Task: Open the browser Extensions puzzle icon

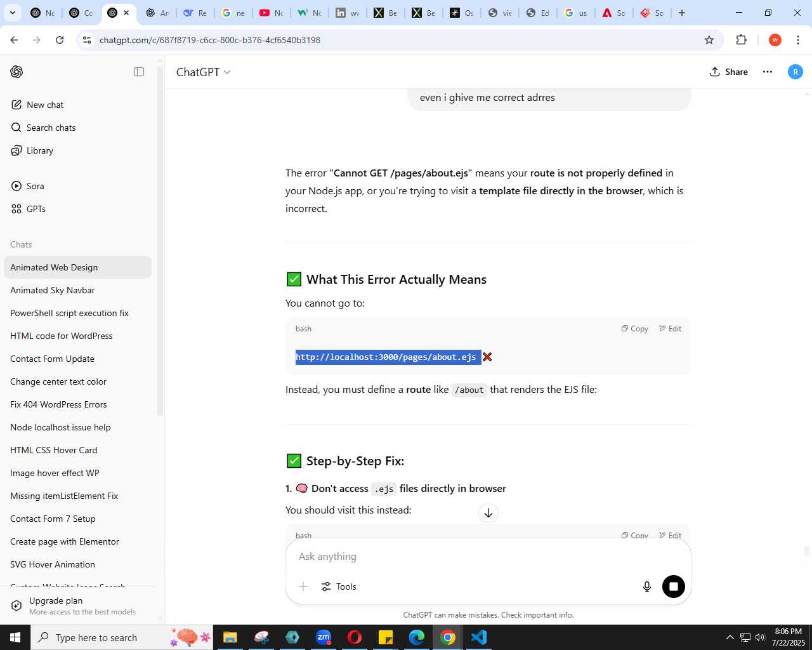Action: 741,40
